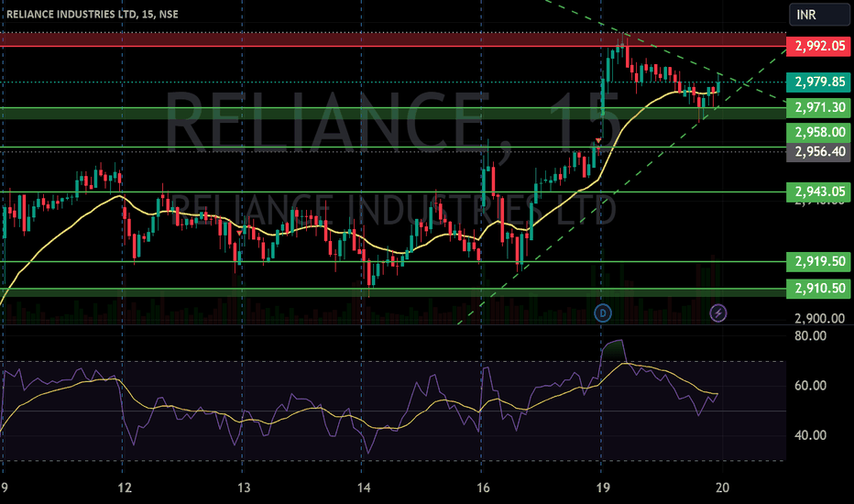Click the 2,900.00 price axis value
This screenshot has height=504, width=854.
[x=819, y=319]
